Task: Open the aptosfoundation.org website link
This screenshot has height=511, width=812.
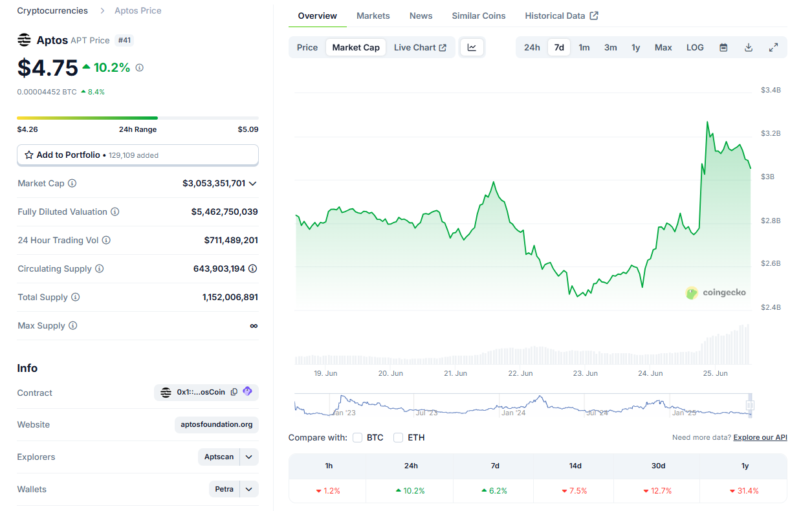Action: tap(217, 424)
